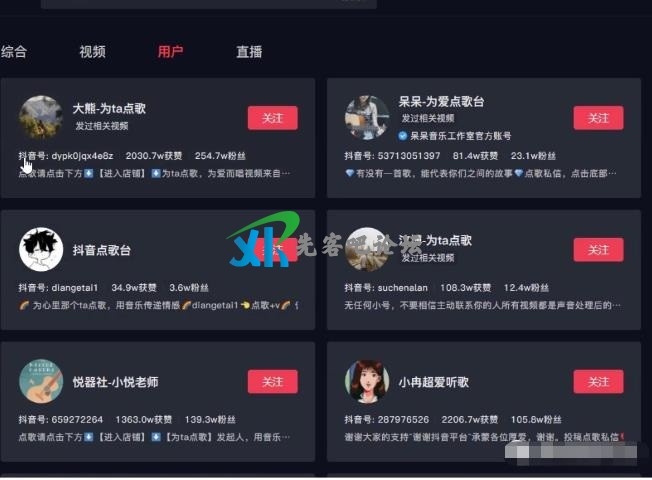The image size is (652, 480).
Task: Follow 呆呆-为爱点歌台 with 关注 button
Action: click(598, 118)
